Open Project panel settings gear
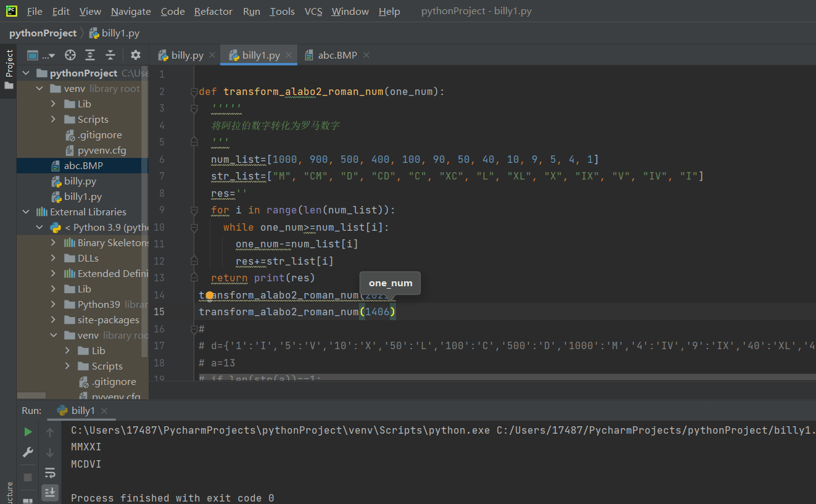This screenshot has height=504, width=816. point(136,55)
